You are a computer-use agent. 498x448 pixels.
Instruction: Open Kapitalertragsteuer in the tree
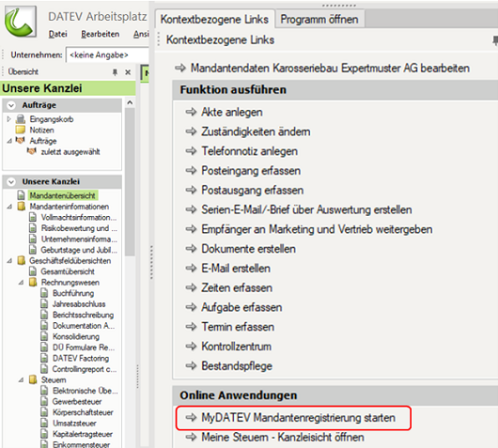(x=83, y=434)
